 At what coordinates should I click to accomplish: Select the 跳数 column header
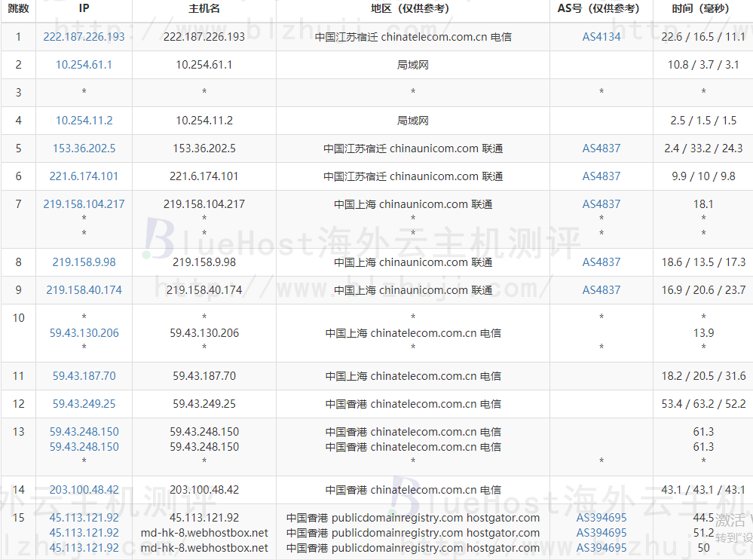18,8
